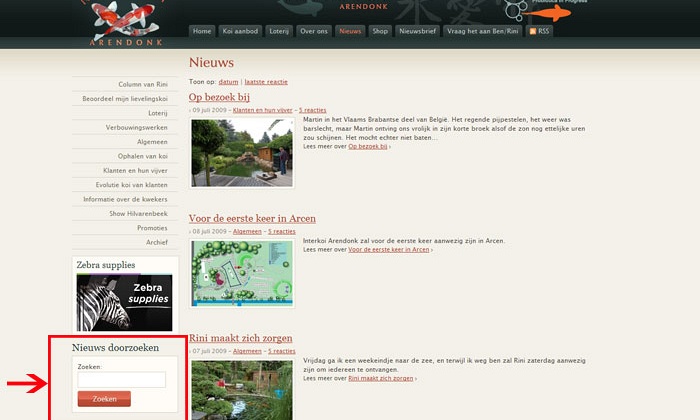Open sidebar item Loterij

tap(158, 113)
